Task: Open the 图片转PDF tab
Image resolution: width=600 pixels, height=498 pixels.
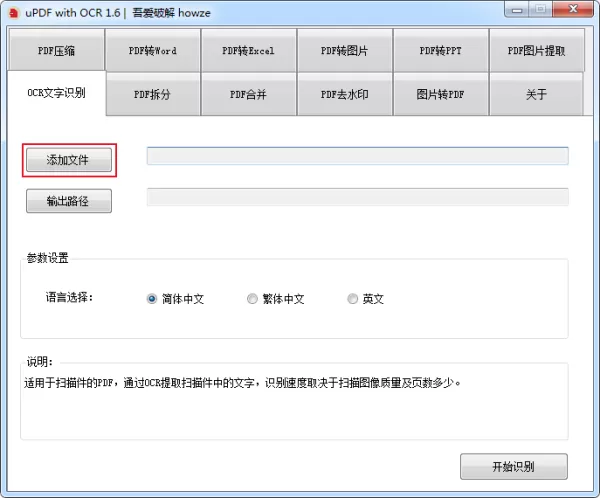Action: pyautogui.click(x=441, y=94)
